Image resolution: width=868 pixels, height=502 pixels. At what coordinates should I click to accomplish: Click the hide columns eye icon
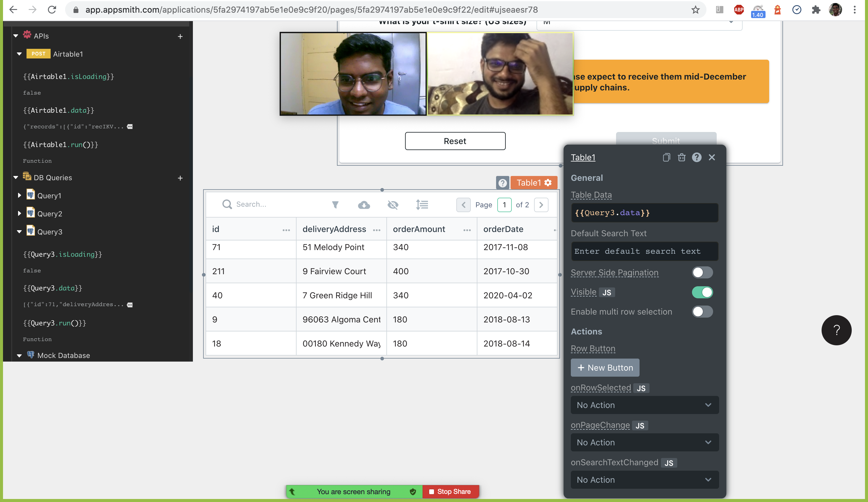pos(393,205)
